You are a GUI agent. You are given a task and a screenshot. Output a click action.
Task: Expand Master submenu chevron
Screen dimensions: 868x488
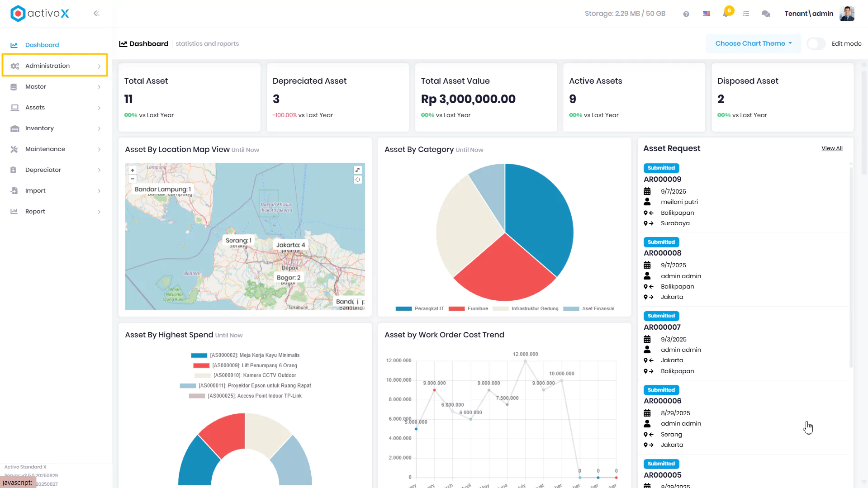pyautogui.click(x=99, y=87)
